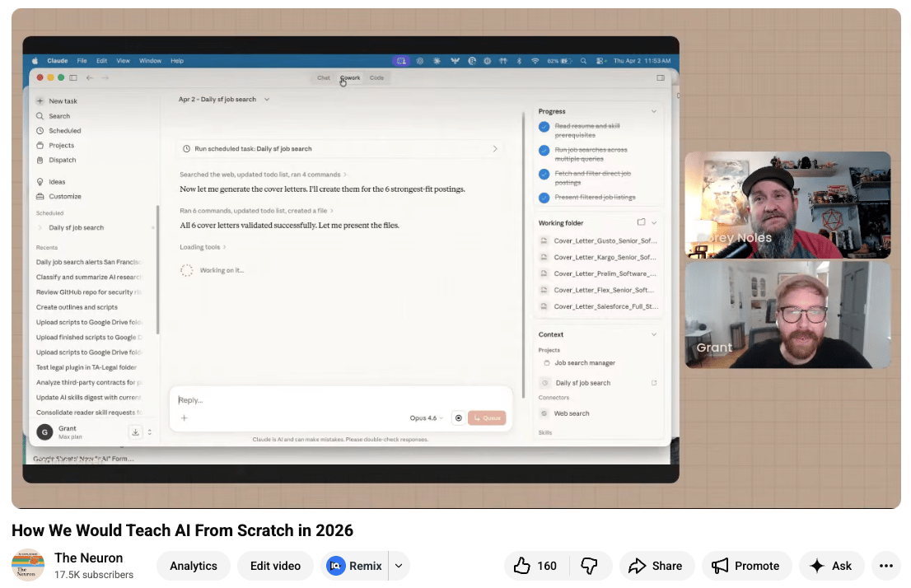The width and height of the screenshot is (911, 588).
Task: Click the folder icon in Working folder header
Action: (x=641, y=222)
